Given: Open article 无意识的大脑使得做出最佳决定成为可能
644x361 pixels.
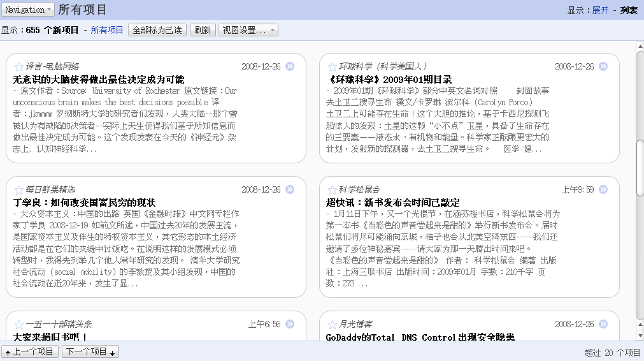Looking at the screenshot, I should pyautogui.click(x=99, y=79).
